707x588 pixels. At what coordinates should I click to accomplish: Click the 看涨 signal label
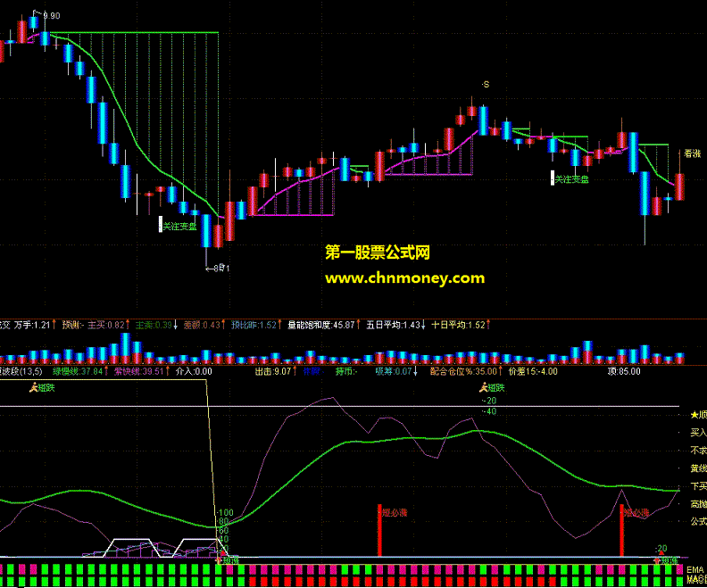692,153
